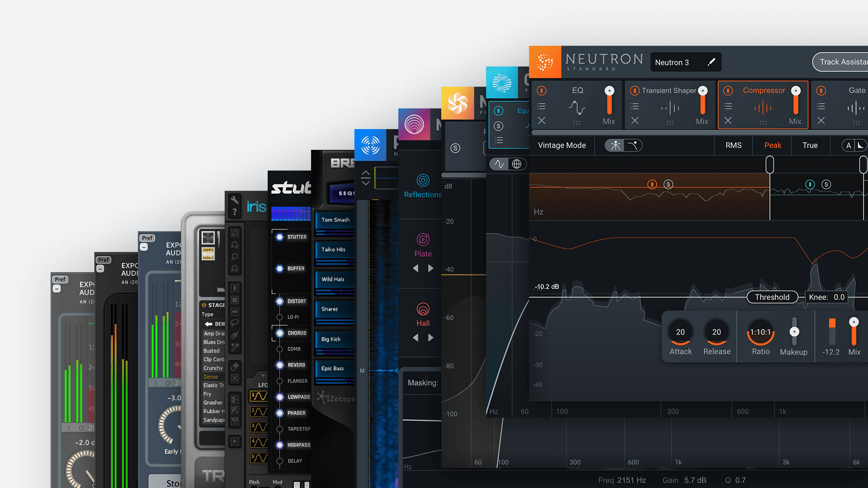Toggle the Transient Shaper power button
868x488 pixels.
pyautogui.click(x=635, y=91)
